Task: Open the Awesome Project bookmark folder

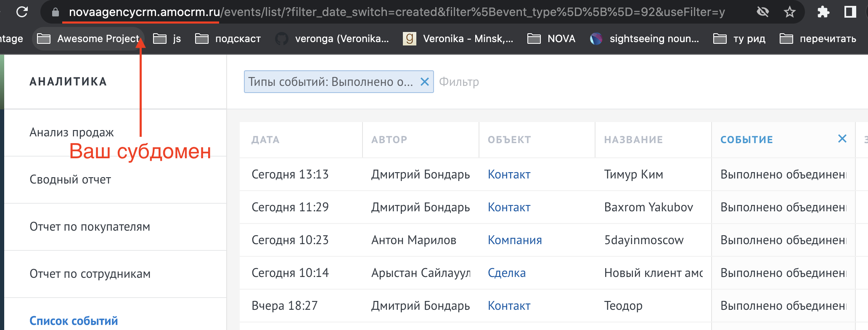Action: (x=88, y=39)
